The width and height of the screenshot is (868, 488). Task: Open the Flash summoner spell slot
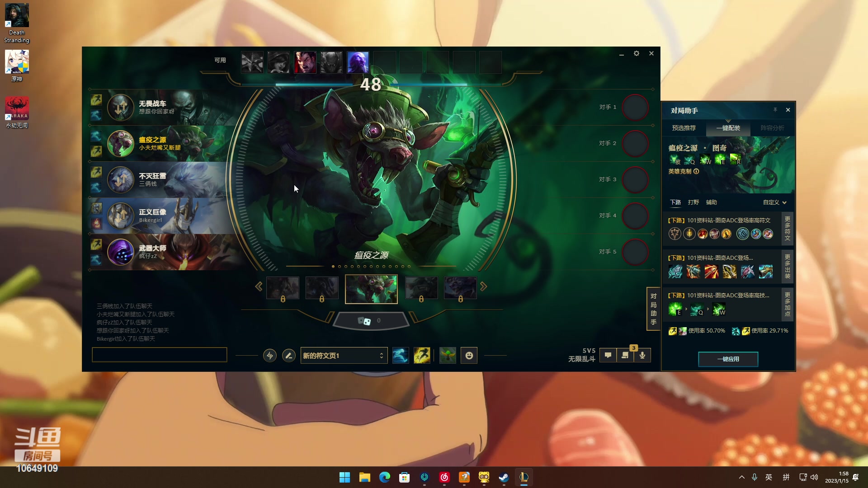click(422, 356)
